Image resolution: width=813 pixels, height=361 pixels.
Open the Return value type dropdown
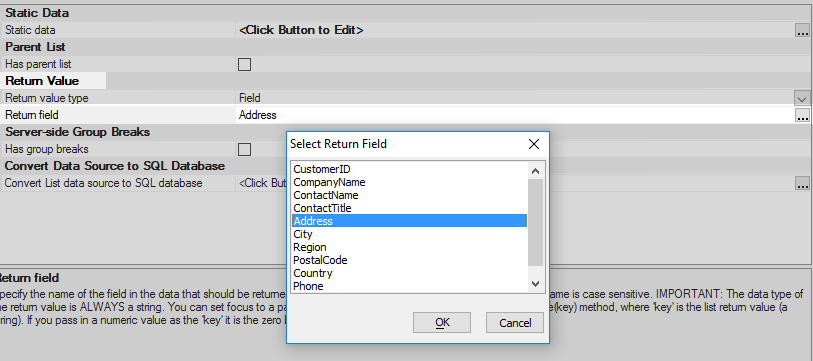click(x=802, y=98)
